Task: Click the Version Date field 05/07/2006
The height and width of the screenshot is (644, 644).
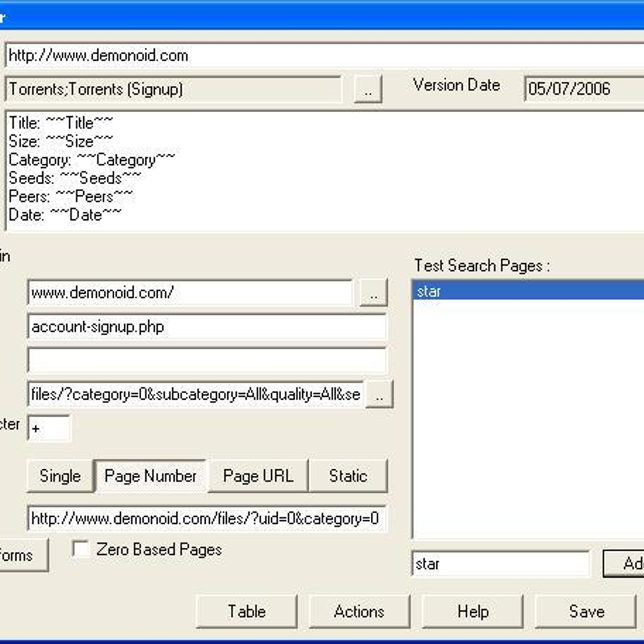Action: click(584, 89)
